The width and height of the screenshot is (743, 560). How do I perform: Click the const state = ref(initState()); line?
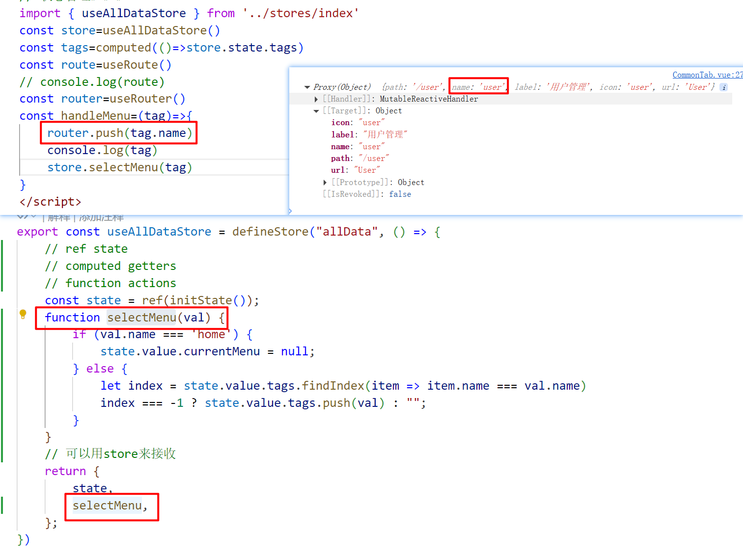point(152,300)
